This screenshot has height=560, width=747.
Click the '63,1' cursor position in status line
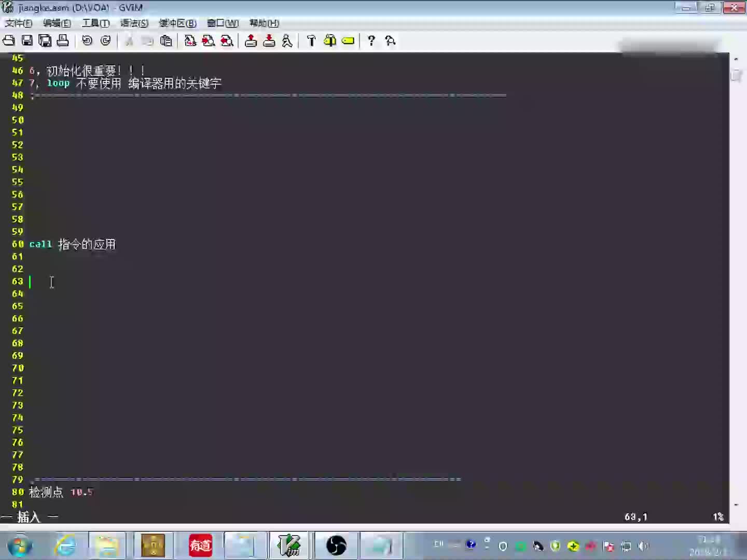click(636, 517)
